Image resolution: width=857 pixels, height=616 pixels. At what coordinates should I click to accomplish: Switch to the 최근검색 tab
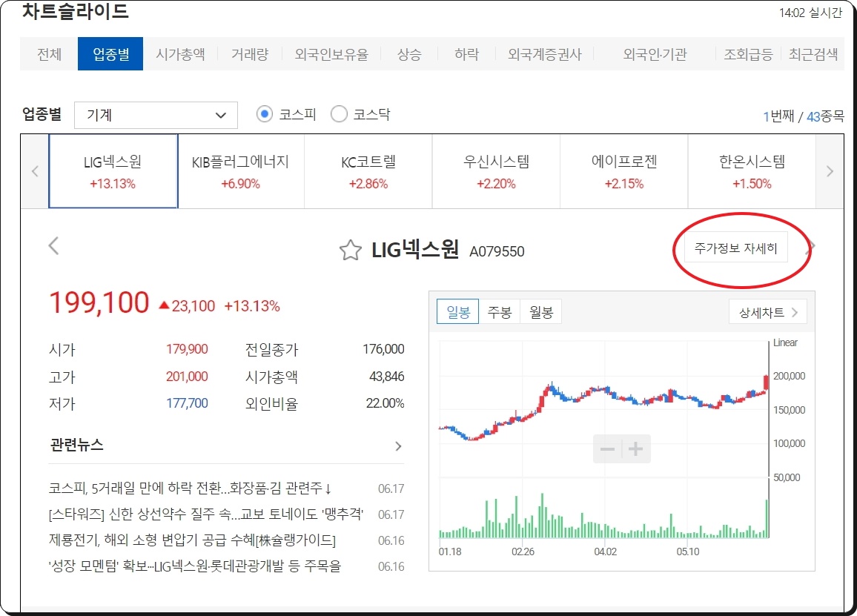(x=813, y=54)
